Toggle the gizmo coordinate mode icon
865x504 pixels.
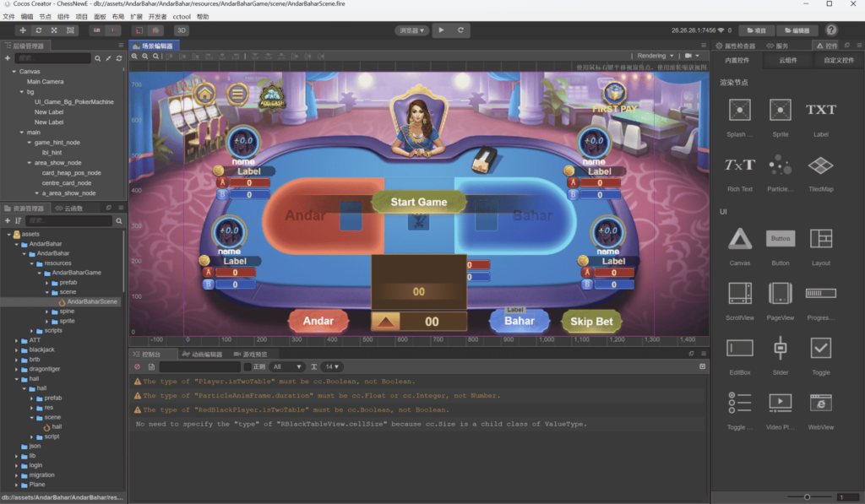[138, 30]
